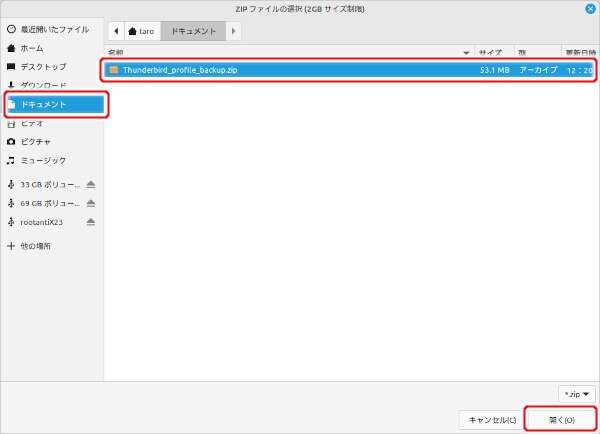The image size is (600, 434).
Task: Click the eject icon beside rootantiX23
Action: pyautogui.click(x=90, y=221)
